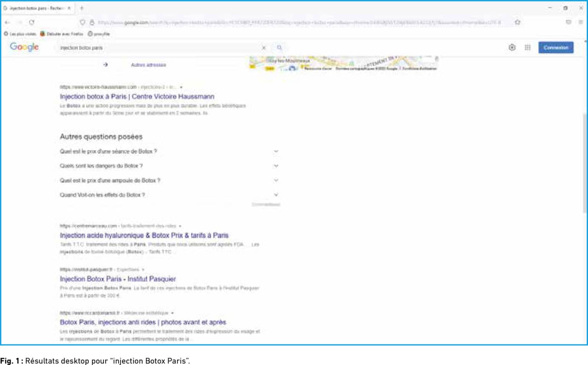The height and width of the screenshot is (365, 588).
Task: Expand "Quel est le prix d'une ampoule de Botox ?"
Action: [276, 180]
